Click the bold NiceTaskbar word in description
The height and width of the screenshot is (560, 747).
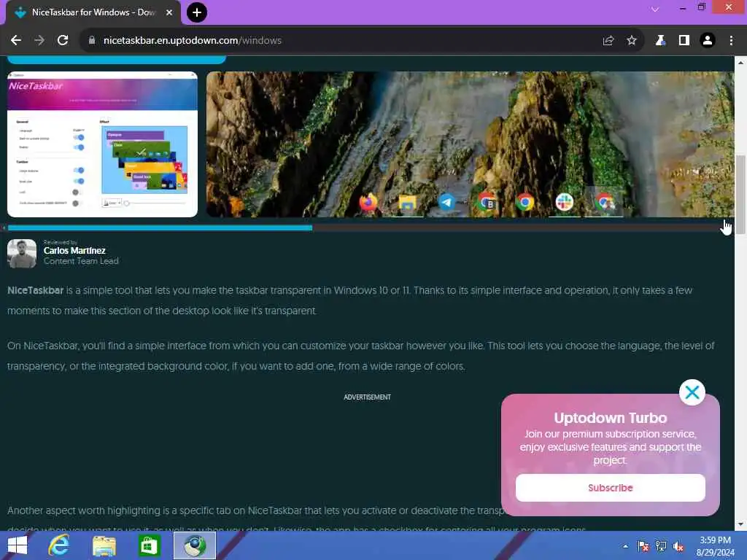click(x=35, y=290)
